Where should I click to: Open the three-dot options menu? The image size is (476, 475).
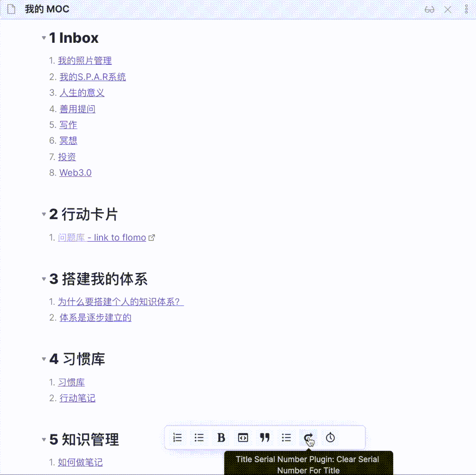466,9
